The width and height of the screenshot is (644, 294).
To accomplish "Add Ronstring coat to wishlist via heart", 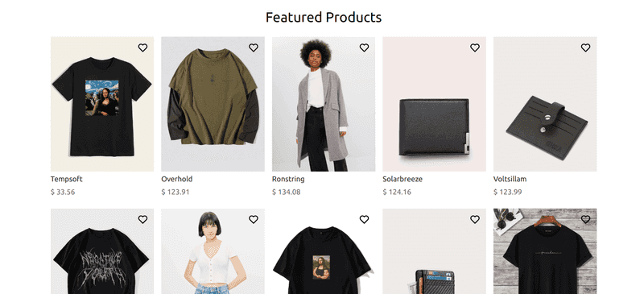I will click(x=364, y=48).
